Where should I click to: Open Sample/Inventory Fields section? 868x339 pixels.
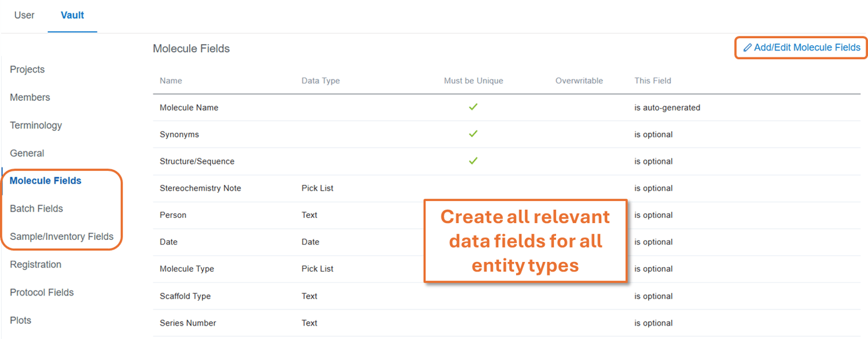pos(62,236)
